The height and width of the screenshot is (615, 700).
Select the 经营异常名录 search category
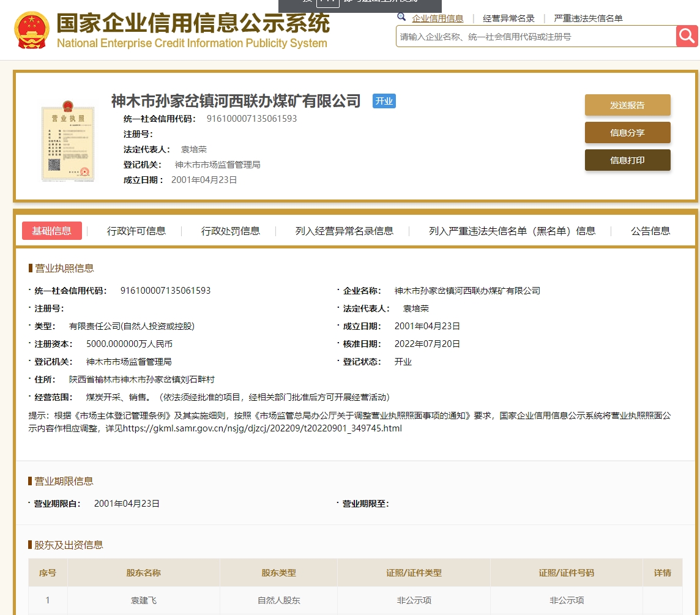pos(508,18)
